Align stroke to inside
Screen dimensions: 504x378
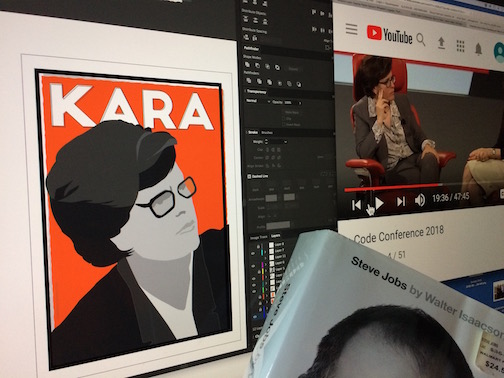(x=273, y=165)
